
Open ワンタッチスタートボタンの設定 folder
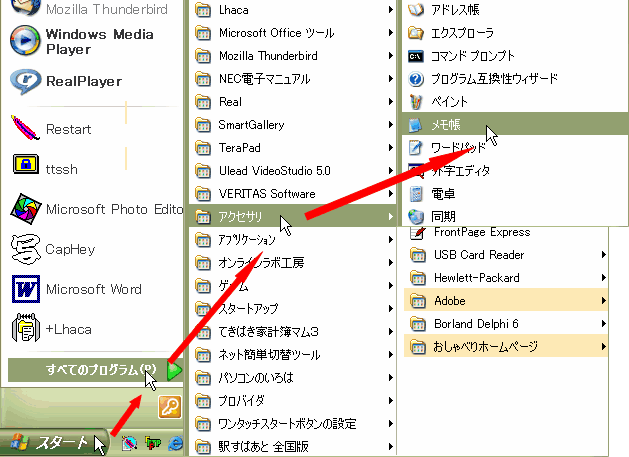[x=293, y=424]
